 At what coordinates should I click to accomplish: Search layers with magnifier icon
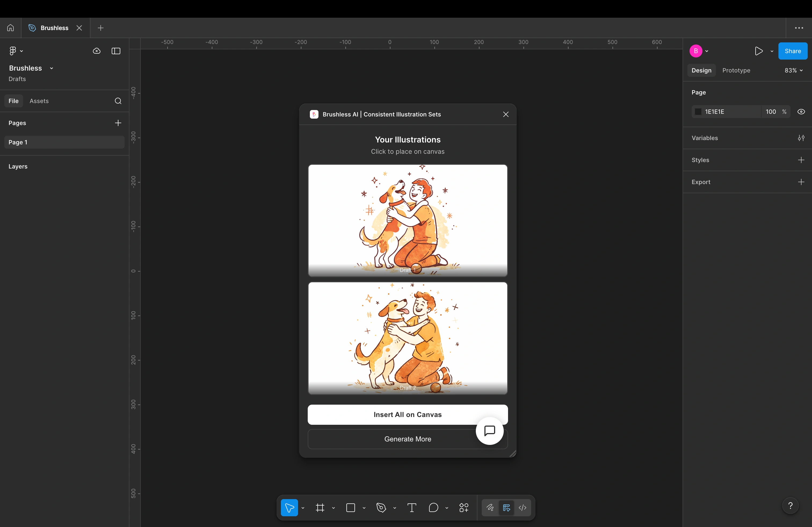coord(118,101)
